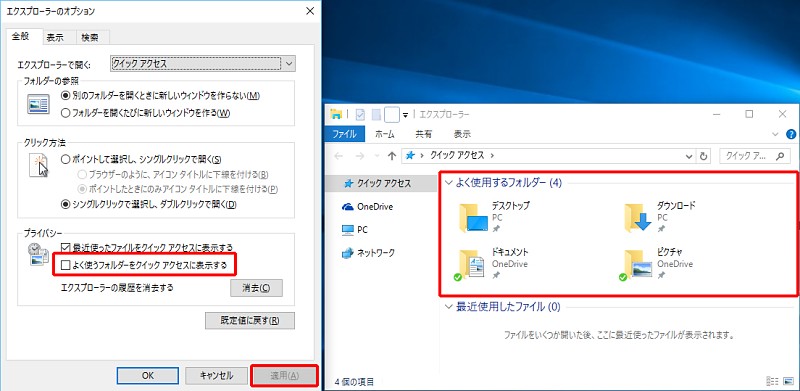Click the クイック アクセス address bar path
This screenshot has width=800, height=391.
pyautogui.click(x=457, y=156)
